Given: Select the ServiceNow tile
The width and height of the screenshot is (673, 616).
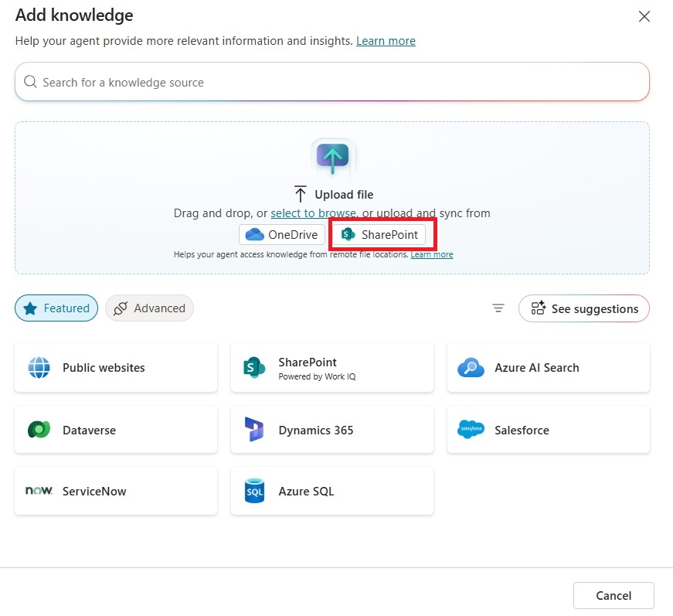Looking at the screenshot, I should (x=116, y=492).
